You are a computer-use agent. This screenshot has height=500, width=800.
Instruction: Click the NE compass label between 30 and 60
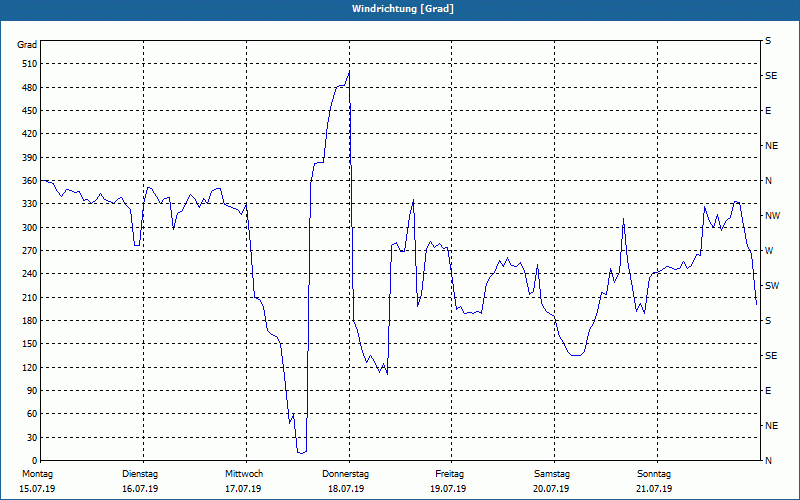click(x=771, y=426)
